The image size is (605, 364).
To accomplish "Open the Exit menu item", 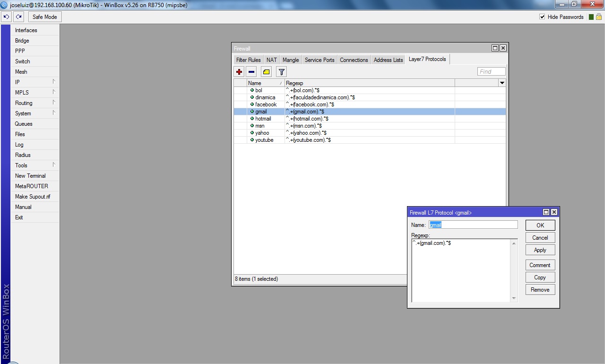I will [x=35, y=217].
